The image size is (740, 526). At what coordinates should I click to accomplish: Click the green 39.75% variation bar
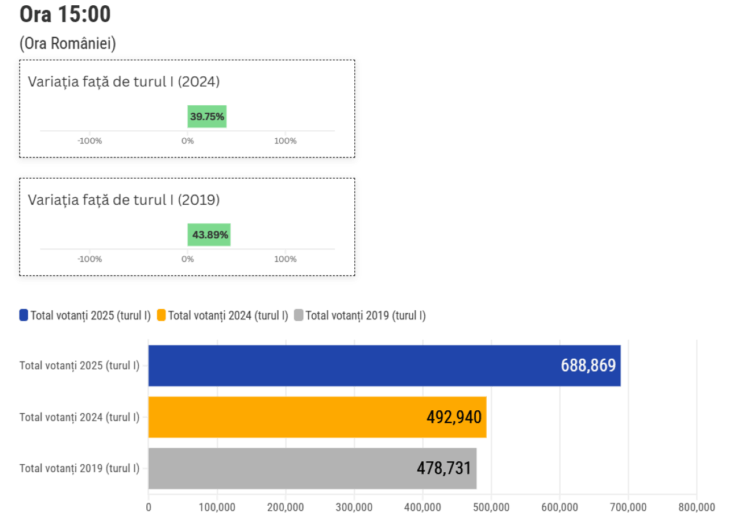coord(207,117)
